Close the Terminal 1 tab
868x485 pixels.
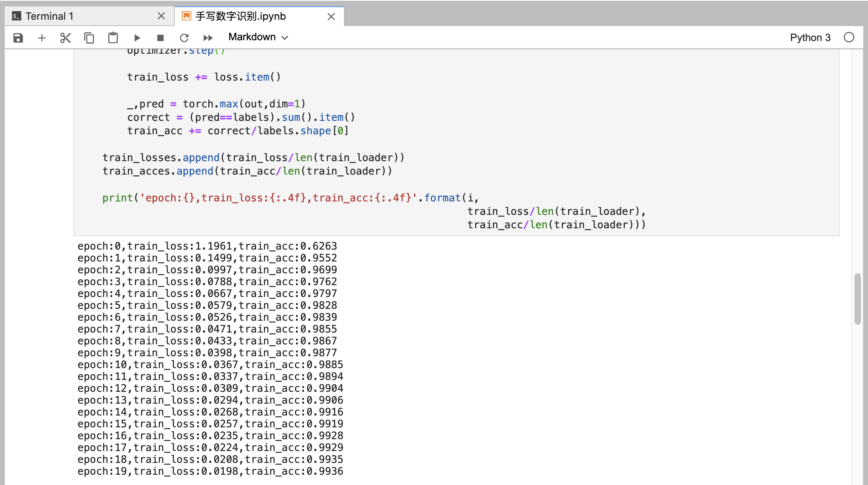[161, 16]
